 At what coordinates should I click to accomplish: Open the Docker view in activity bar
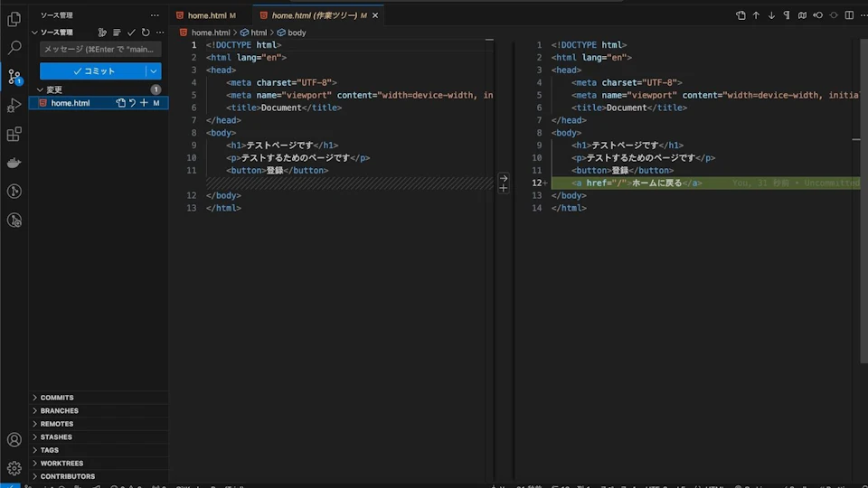pos(14,163)
